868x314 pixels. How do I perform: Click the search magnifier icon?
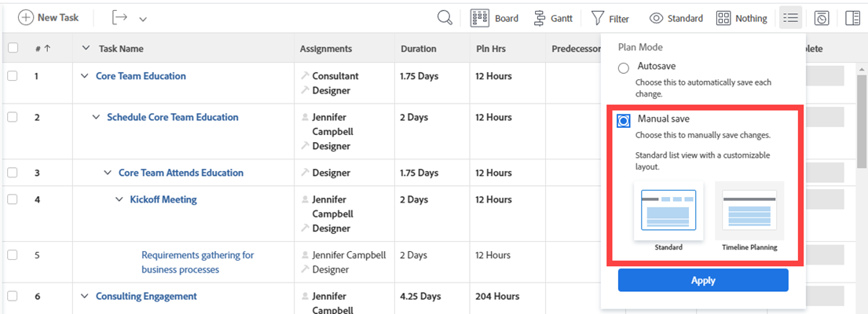tap(445, 18)
